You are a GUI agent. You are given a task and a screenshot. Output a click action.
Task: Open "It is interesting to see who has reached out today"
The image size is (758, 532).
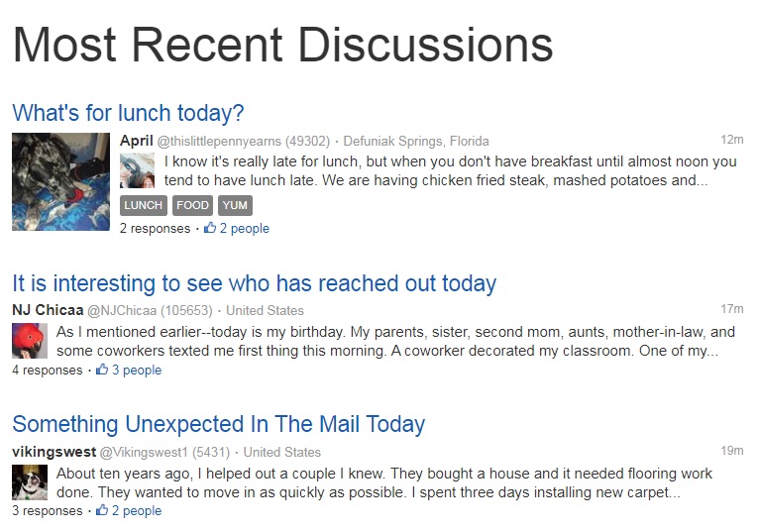point(255,283)
